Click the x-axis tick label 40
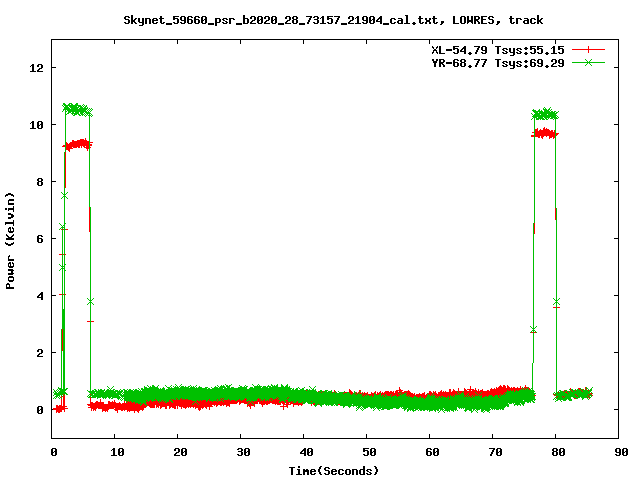The height and width of the screenshot is (480, 640). pyautogui.click(x=306, y=452)
